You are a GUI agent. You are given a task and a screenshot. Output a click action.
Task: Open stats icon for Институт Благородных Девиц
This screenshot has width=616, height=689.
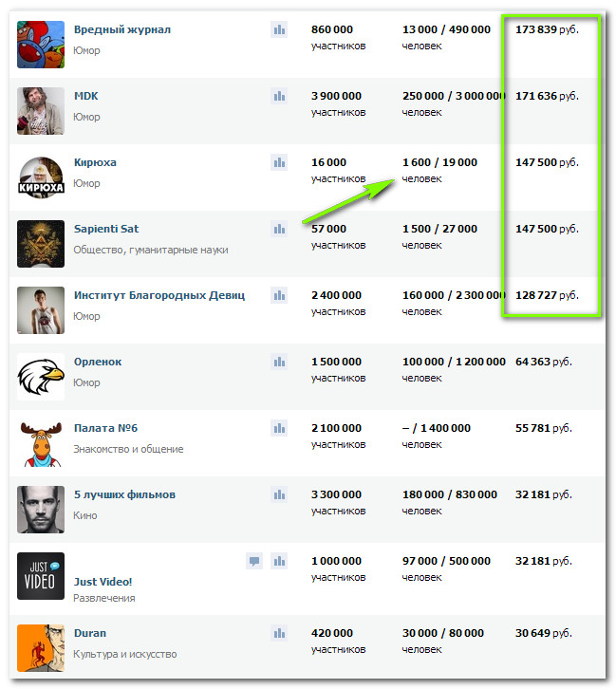pyautogui.click(x=279, y=295)
